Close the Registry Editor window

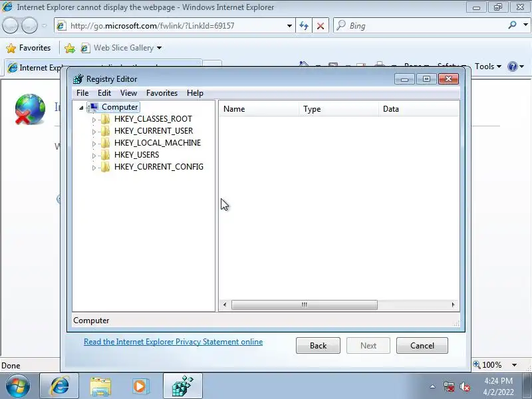448,79
